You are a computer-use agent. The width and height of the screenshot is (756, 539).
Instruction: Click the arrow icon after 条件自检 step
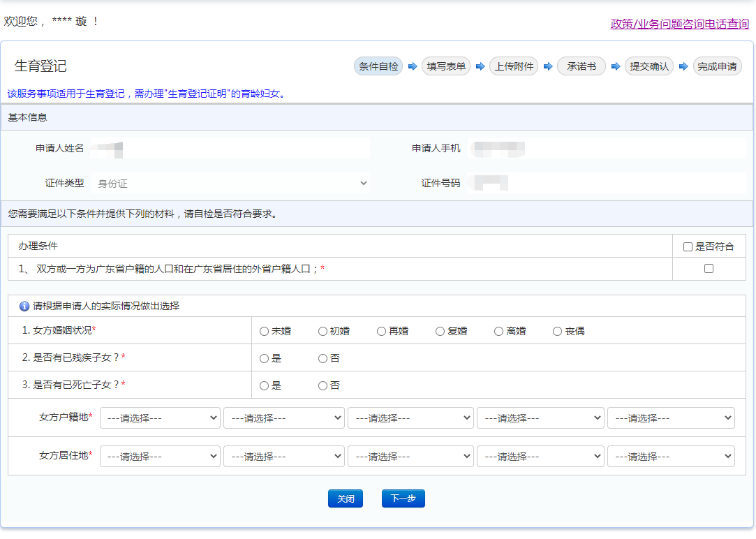point(413,66)
